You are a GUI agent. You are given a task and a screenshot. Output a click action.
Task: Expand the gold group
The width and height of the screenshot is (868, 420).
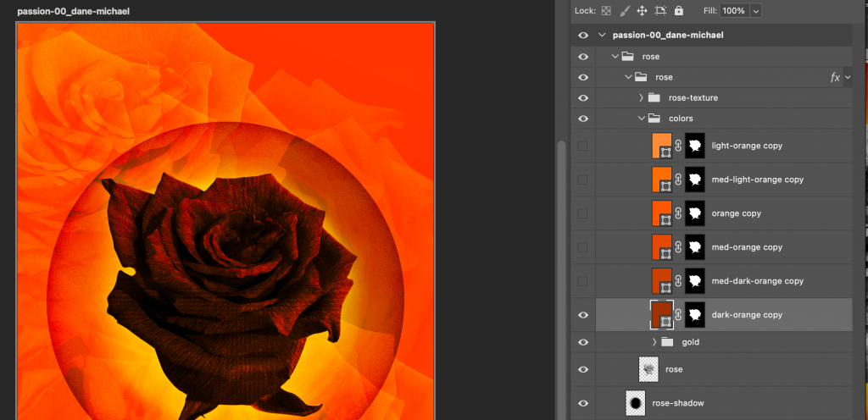[654, 342]
